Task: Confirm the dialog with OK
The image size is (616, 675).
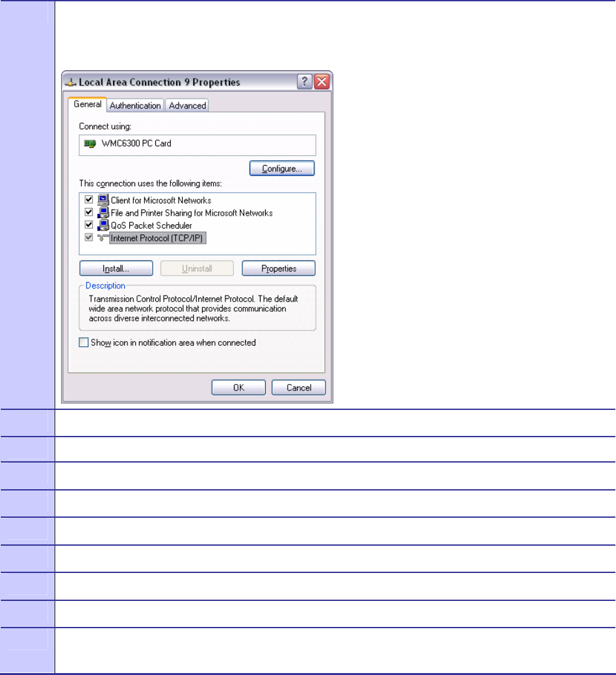Action: click(238, 387)
